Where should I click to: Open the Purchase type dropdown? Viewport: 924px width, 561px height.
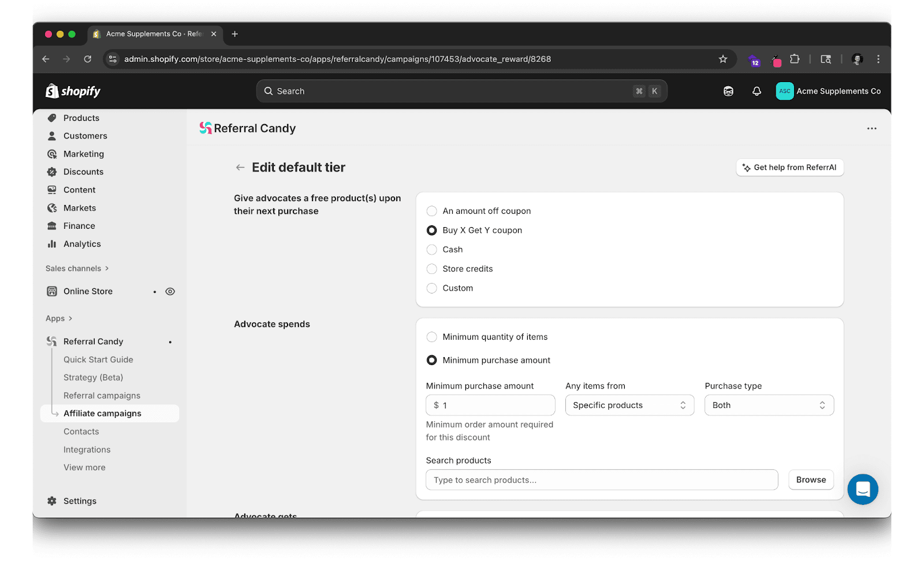pyautogui.click(x=769, y=405)
